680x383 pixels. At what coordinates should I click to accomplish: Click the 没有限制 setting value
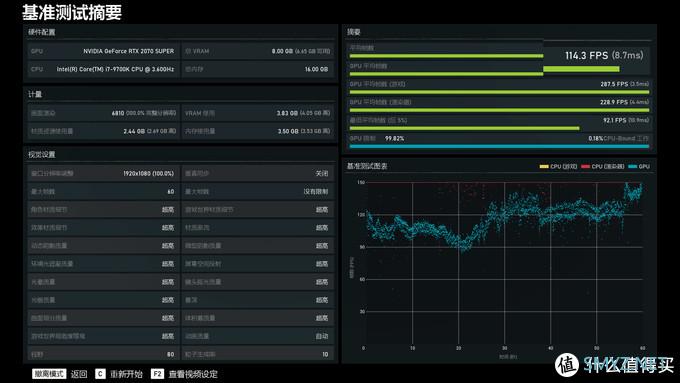click(316, 191)
